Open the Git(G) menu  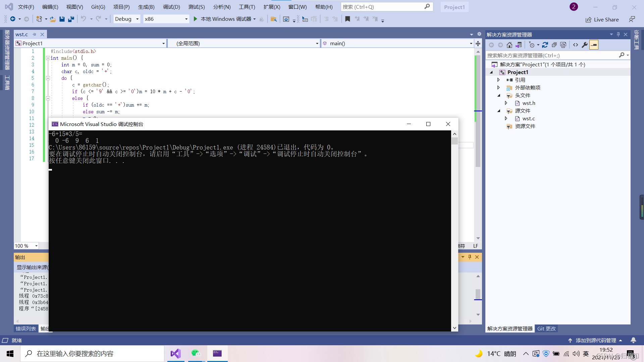point(98,7)
